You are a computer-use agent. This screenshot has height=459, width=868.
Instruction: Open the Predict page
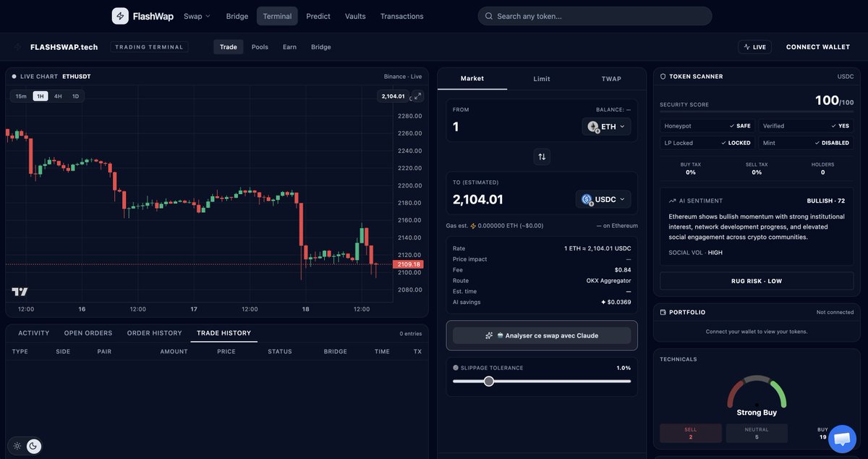point(318,16)
